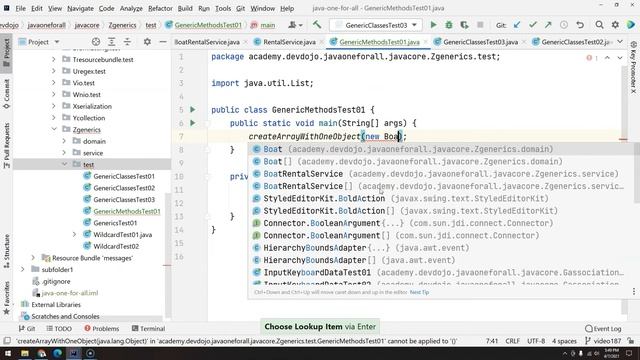Open the Terminal tool window
This screenshot has width=640, height=360.
(x=149, y=328)
